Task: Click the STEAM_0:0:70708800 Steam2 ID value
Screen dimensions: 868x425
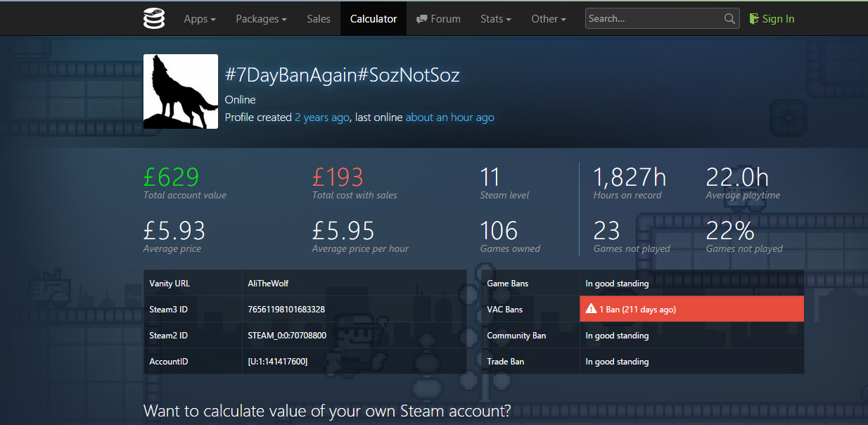Action: click(287, 336)
